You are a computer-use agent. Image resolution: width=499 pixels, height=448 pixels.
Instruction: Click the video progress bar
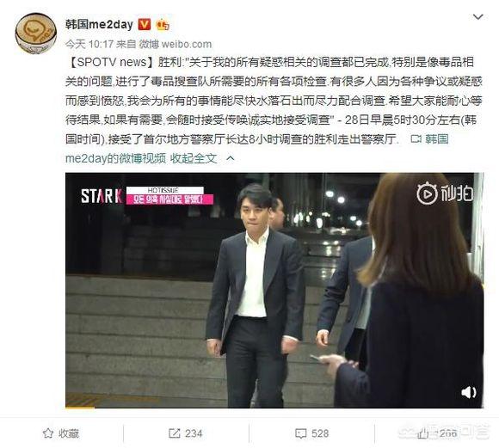274,407
